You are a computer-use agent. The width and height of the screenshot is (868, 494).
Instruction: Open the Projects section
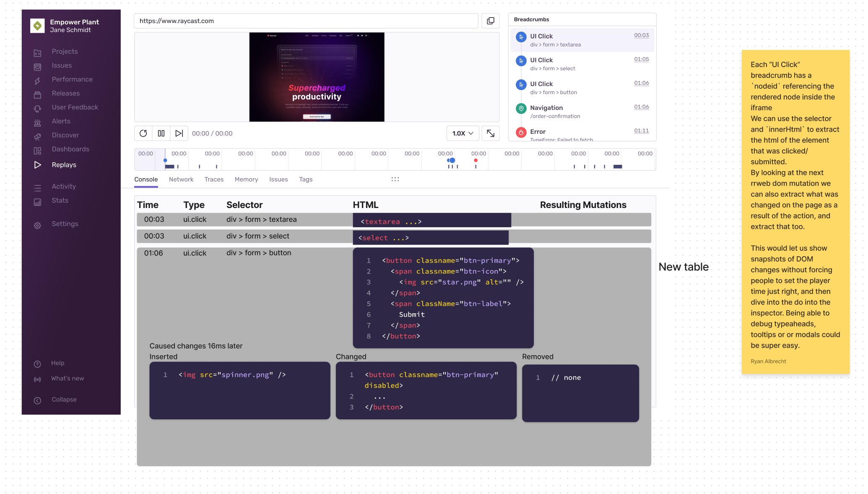pyautogui.click(x=65, y=51)
